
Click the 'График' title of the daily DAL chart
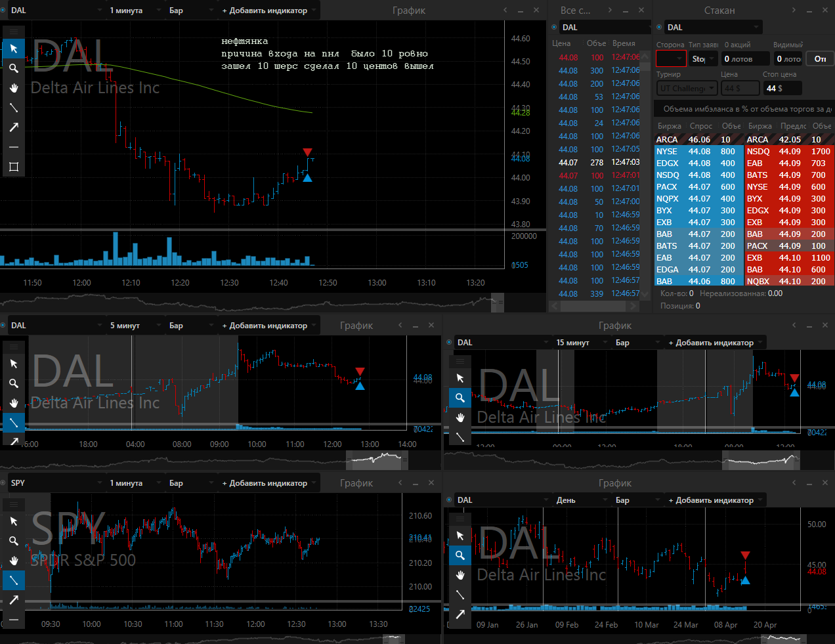615,483
